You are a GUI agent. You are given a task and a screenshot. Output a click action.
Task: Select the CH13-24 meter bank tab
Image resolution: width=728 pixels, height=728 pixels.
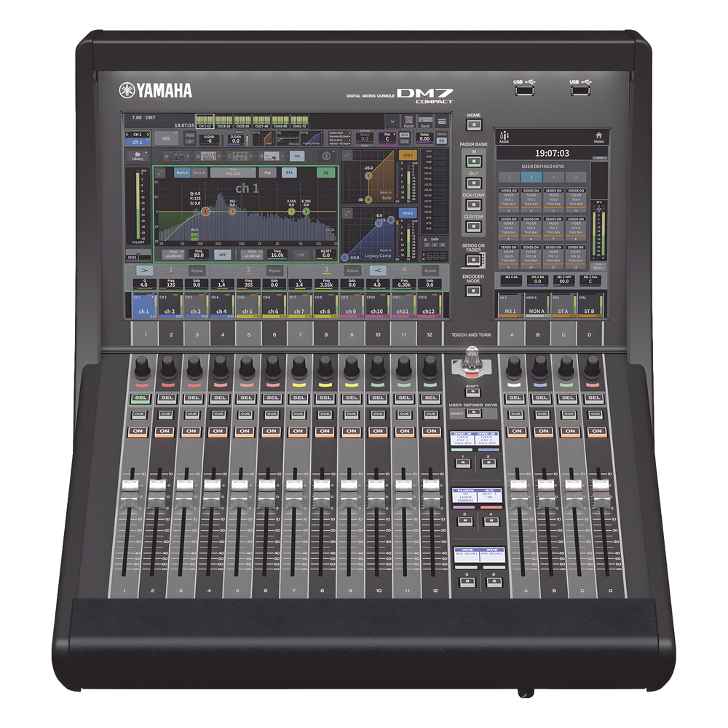223,122
